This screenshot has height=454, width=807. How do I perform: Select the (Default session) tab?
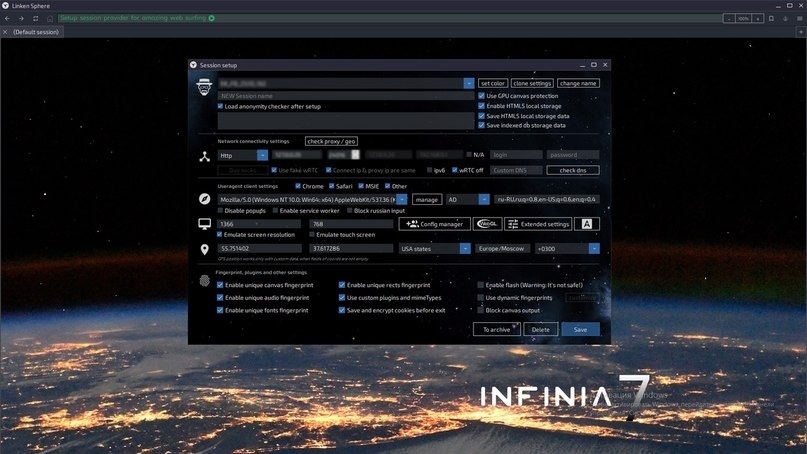tap(36, 32)
